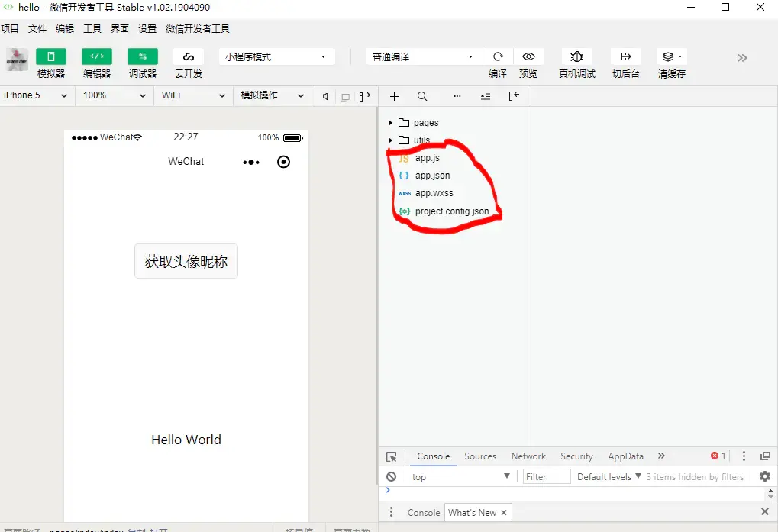Open 清缓存 clear cache dropdown
The height and width of the screenshot is (532, 778).
click(672, 56)
